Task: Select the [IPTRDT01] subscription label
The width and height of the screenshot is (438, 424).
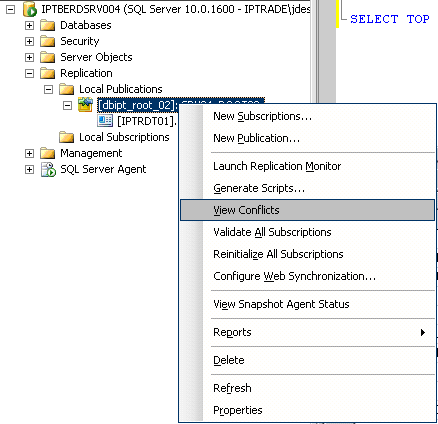Action: coord(147,121)
